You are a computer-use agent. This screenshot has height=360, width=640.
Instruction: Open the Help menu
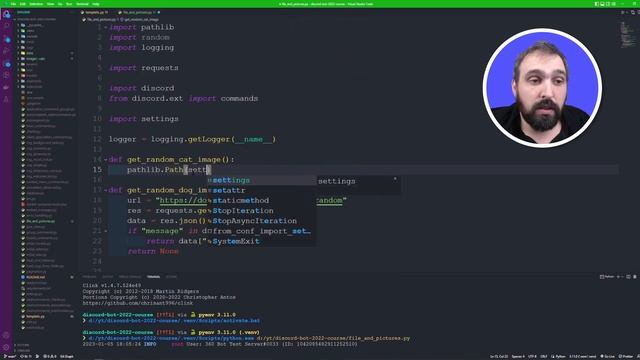click(x=96, y=4)
